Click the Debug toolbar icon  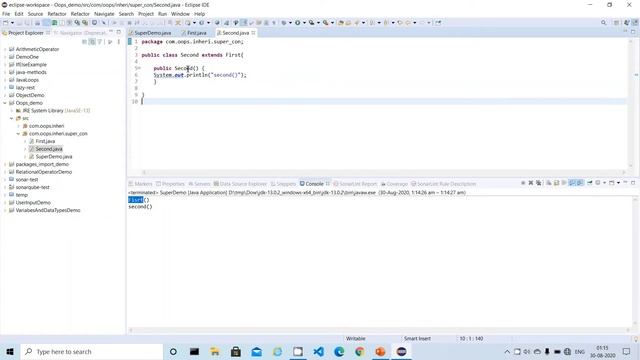click(283, 23)
